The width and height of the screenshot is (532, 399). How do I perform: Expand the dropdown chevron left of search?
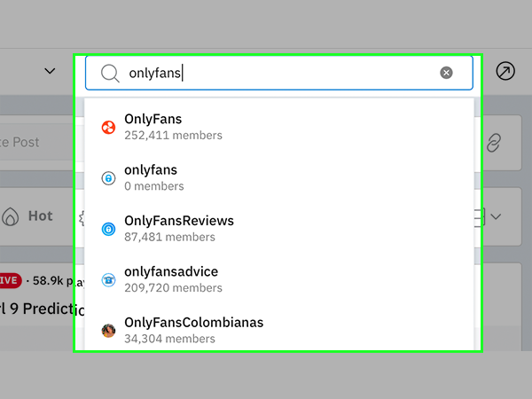tap(50, 71)
